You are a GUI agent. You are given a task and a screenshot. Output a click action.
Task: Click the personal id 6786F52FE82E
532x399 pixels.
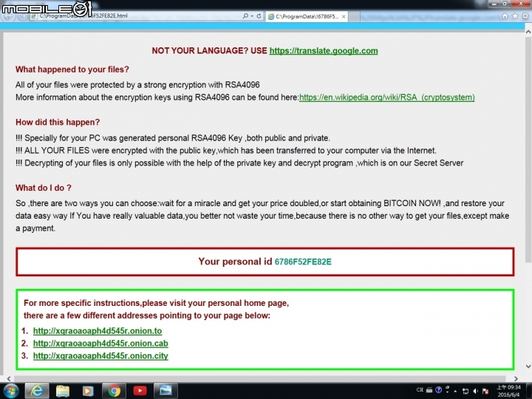pos(303,262)
